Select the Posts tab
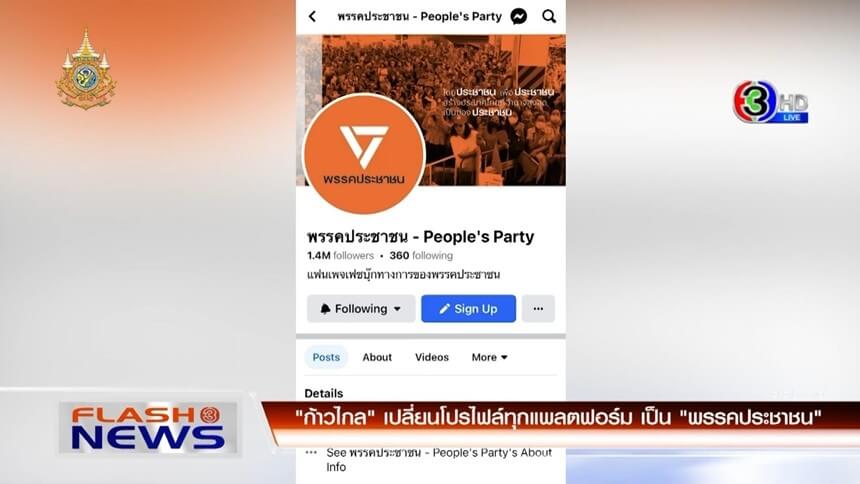Viewport: 860px width, 484px height. 326,357
